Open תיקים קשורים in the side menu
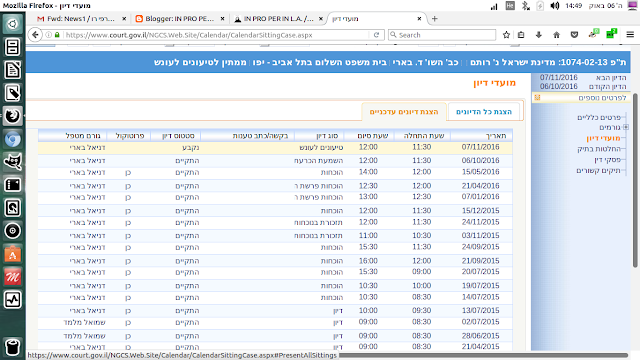The width and height of the screenshot is (640, 360). (x=598, y=171)
